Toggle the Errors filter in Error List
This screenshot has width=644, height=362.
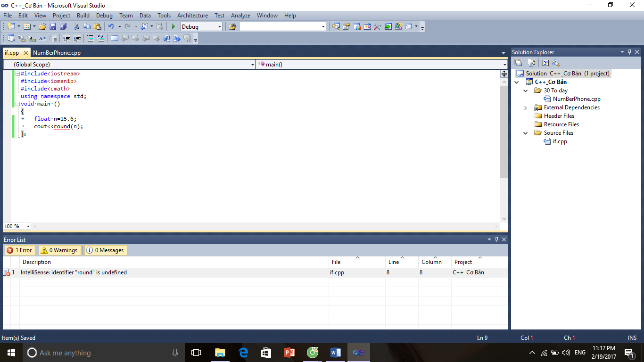[19, 250]
